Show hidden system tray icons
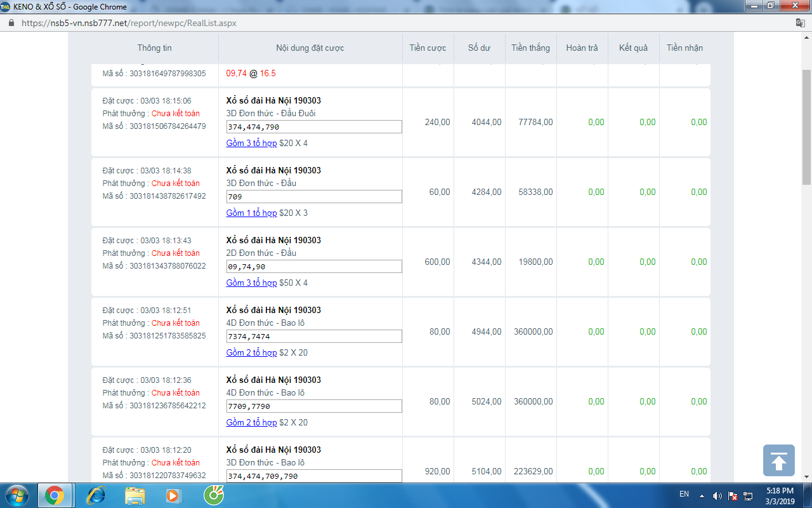Viewport: 812px width, 508px height. [x=702, y=495]
